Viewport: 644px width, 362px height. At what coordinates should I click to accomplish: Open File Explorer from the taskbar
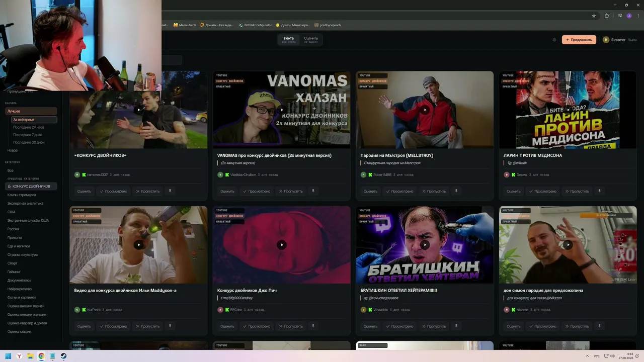point(30,356)
